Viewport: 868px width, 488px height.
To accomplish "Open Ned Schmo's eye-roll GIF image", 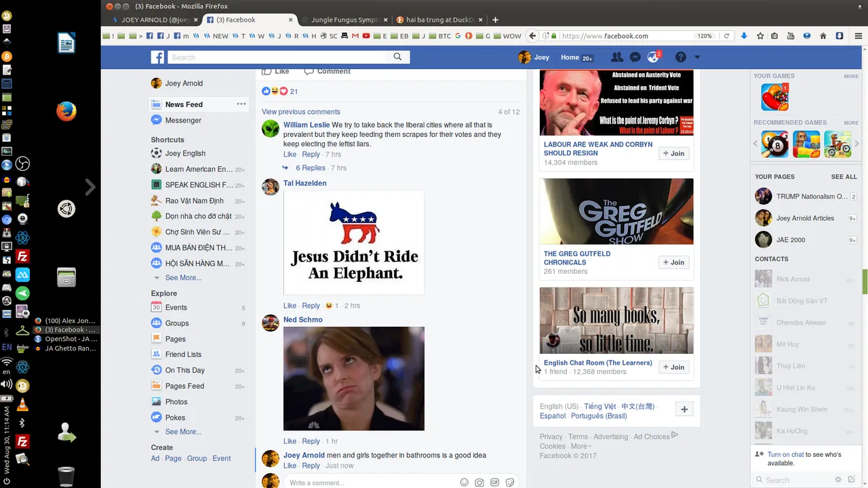I will click(x=354, y=379).
